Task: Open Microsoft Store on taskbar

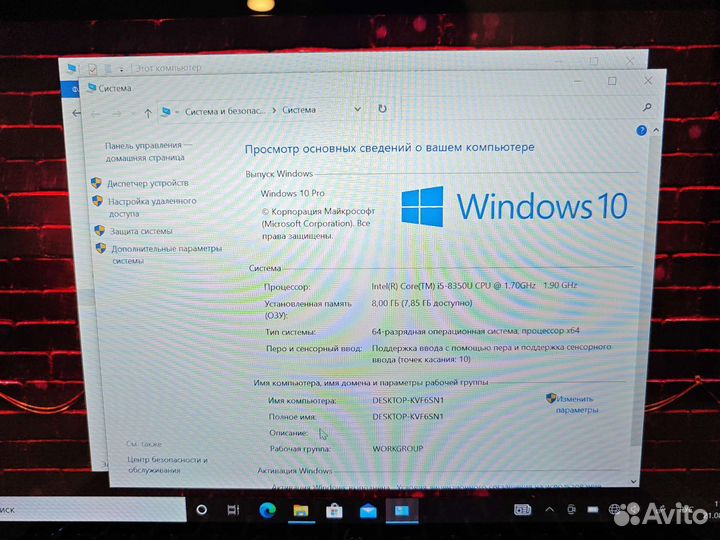Action: (334, 511)
